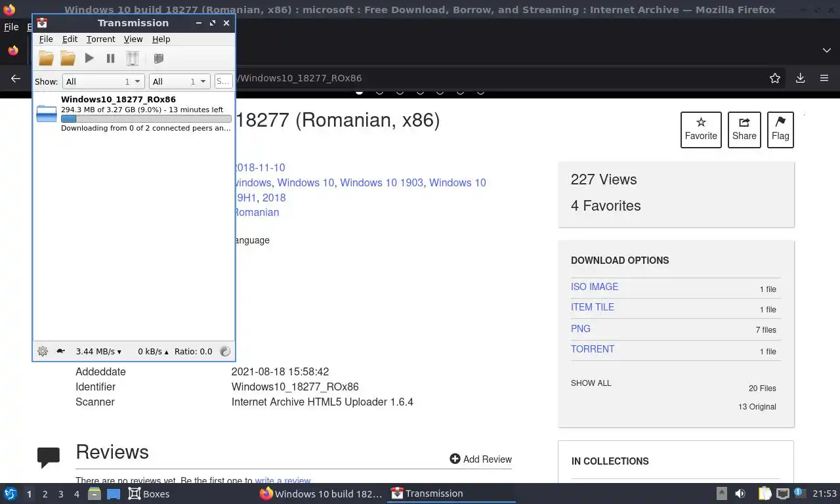The width and height of the screenshot is (840, 504).
Task: Click upload speed 0 kB/s indicator
Action: (153, 351)
